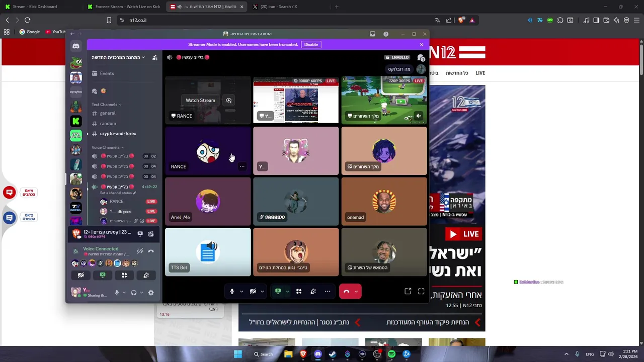Select Ariel_Me participant tile

pos(208,201)
